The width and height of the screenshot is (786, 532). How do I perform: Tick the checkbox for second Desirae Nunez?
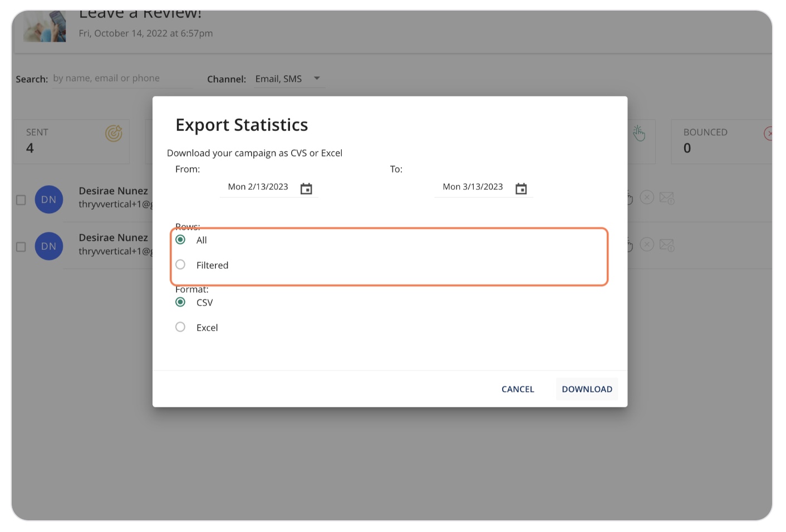click(21, 247)
